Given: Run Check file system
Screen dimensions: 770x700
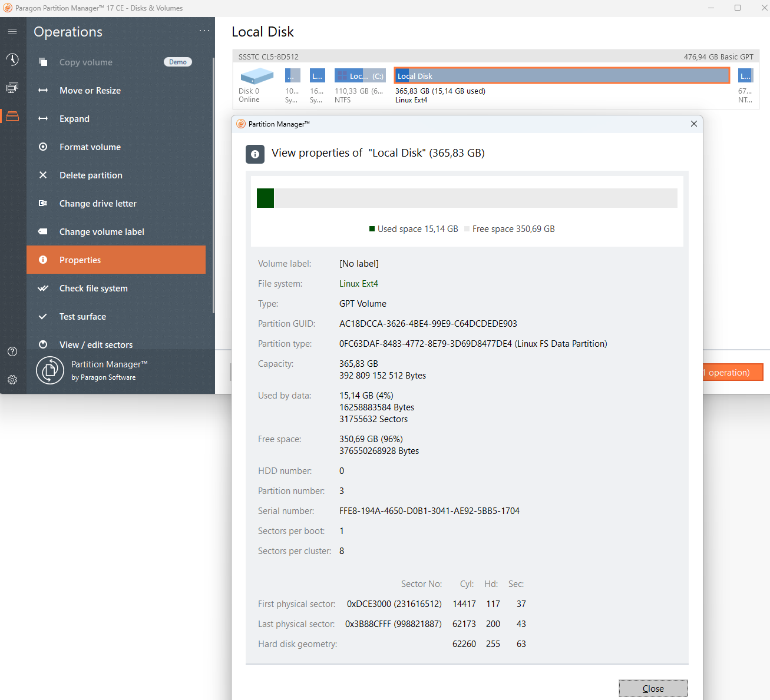Looking at the screenshot, I should pyautogui.click(x=116, y=288).
